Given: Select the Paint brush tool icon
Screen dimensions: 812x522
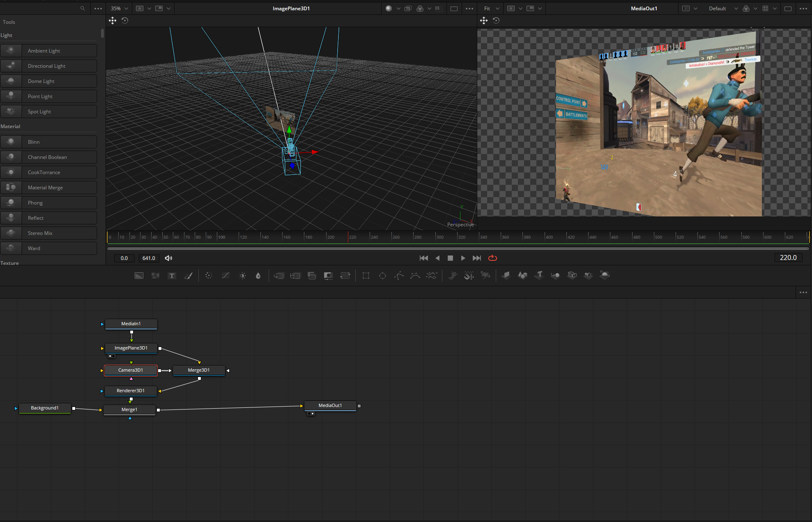Looking at the screenshot, I should (x=188, y=276).
